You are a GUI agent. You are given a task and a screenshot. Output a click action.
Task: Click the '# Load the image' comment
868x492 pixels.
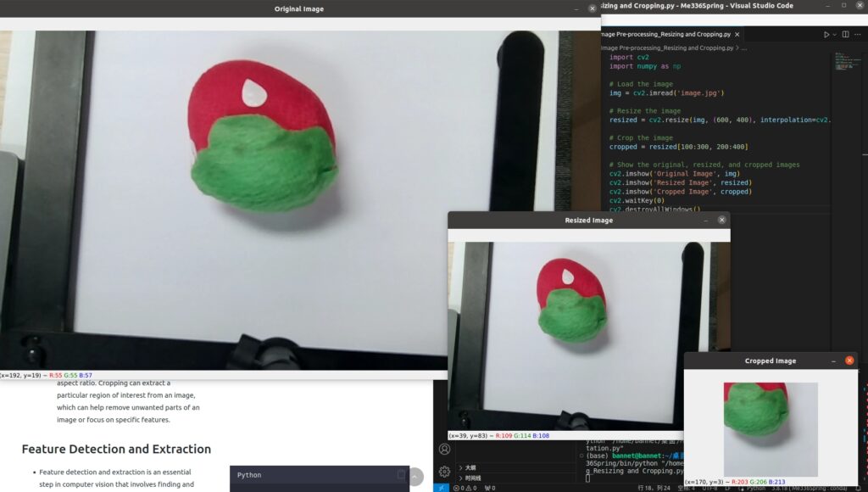coord(641,84)
